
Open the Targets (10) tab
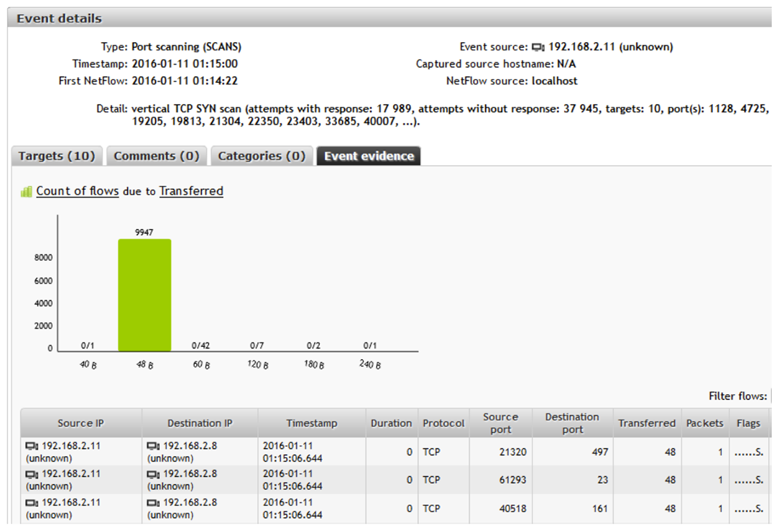pyautogui.click(x=57, y=156)
